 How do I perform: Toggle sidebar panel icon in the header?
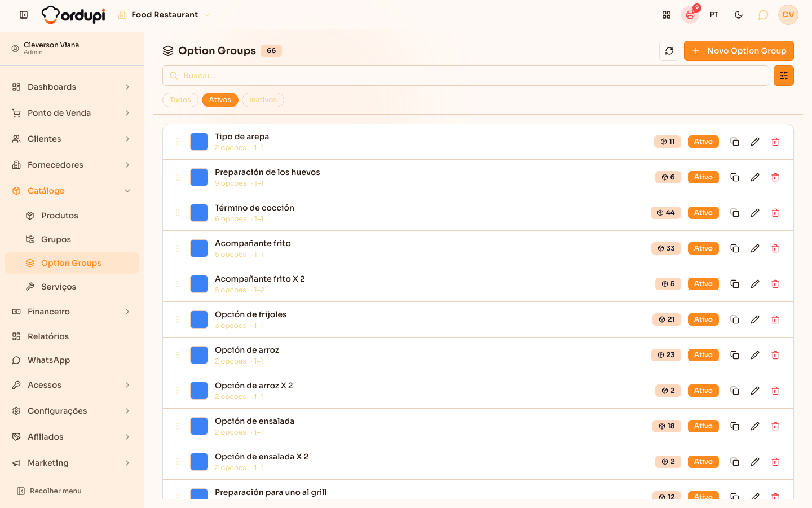point(24,15)
